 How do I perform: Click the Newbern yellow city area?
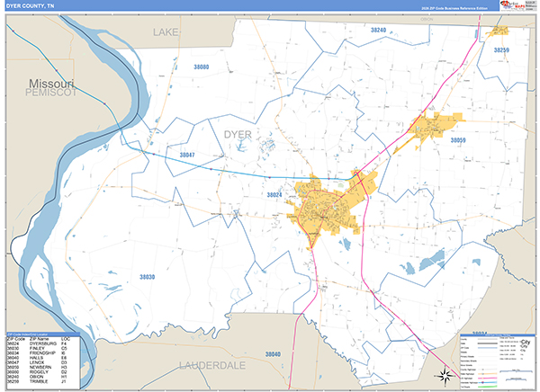coord(430,128)
